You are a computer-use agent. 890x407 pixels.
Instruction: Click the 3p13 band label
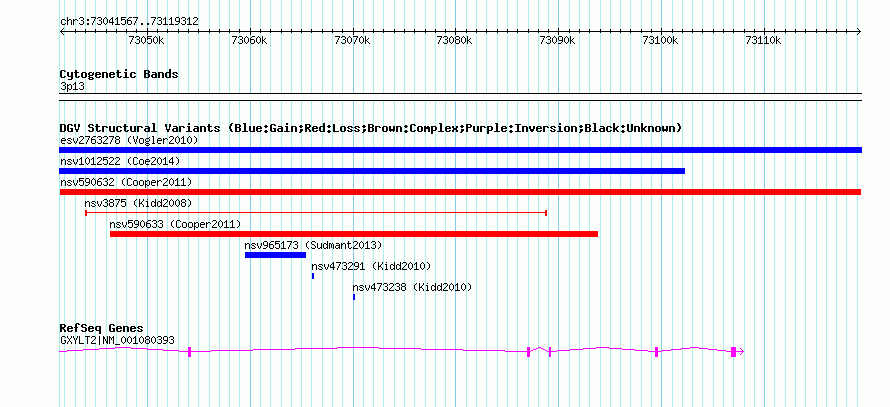pyautogui.click(x=72, y=86)
